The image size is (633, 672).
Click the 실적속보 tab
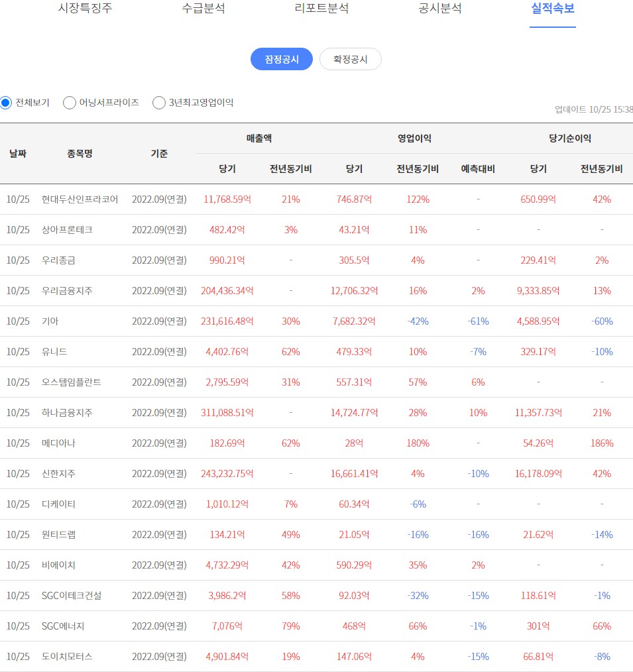tap(552, 8)
